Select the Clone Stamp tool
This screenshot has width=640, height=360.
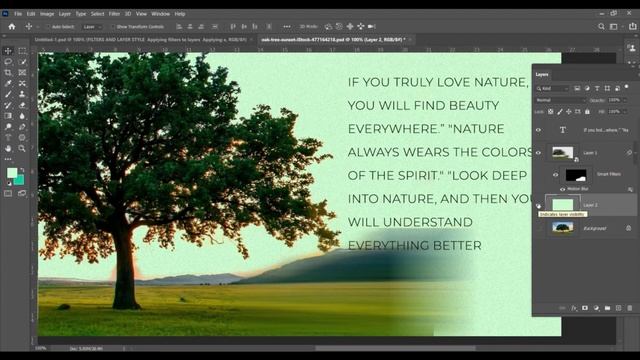(x=22, y=94)
